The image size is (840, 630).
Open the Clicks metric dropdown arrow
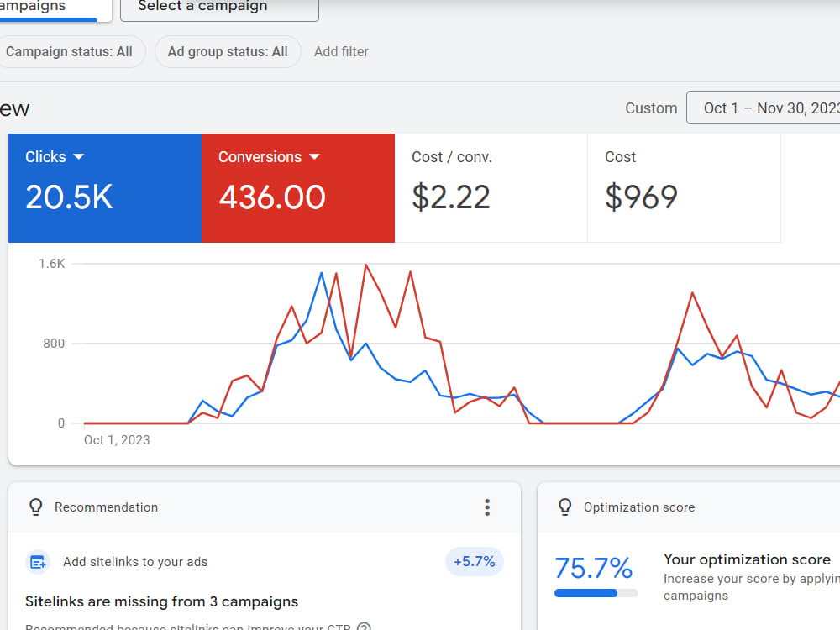click(79, 157)
